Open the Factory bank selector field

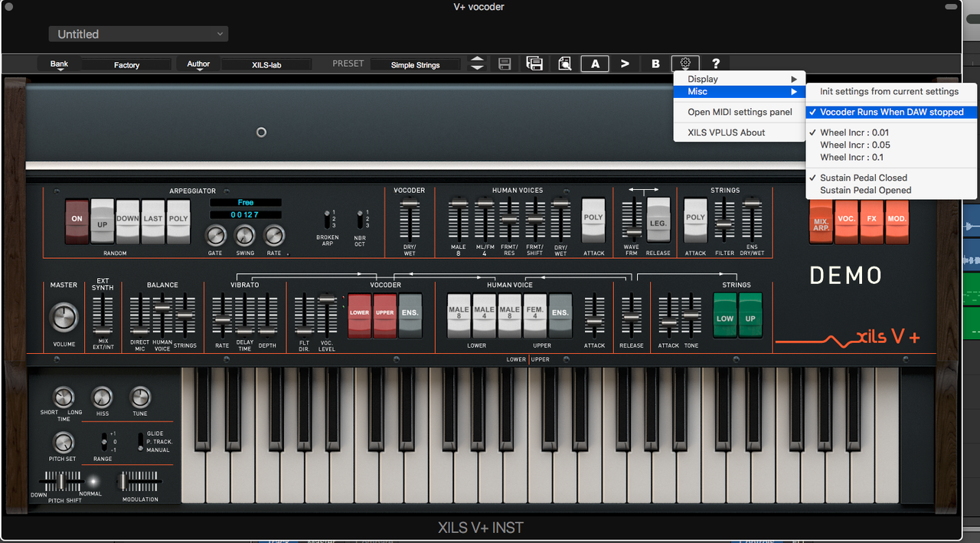click(x=126, y=65)
